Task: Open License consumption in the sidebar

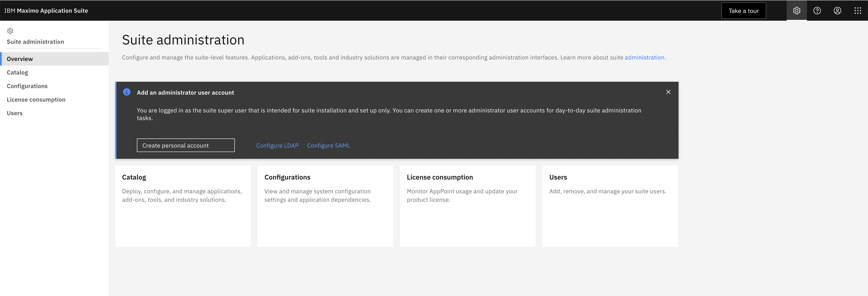Action: coord(54,100)
